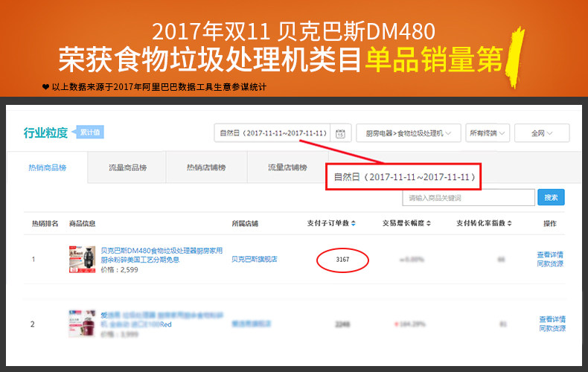
Task: Sort by 支付转化率指数 arrows
Action: (509, 223)
